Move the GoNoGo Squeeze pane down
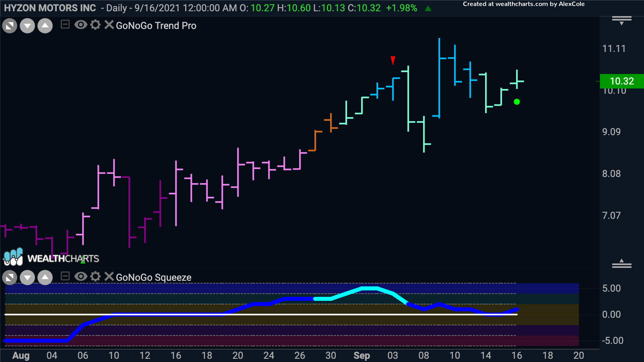Image resolution: width=644 pixels, height=362 pixels. (27, 278)
